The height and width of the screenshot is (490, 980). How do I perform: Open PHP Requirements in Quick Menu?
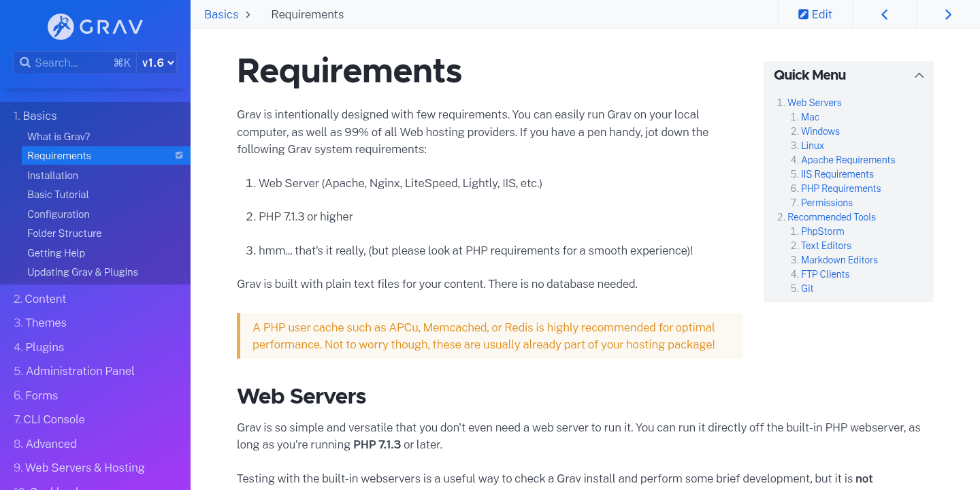click(840, 188)
